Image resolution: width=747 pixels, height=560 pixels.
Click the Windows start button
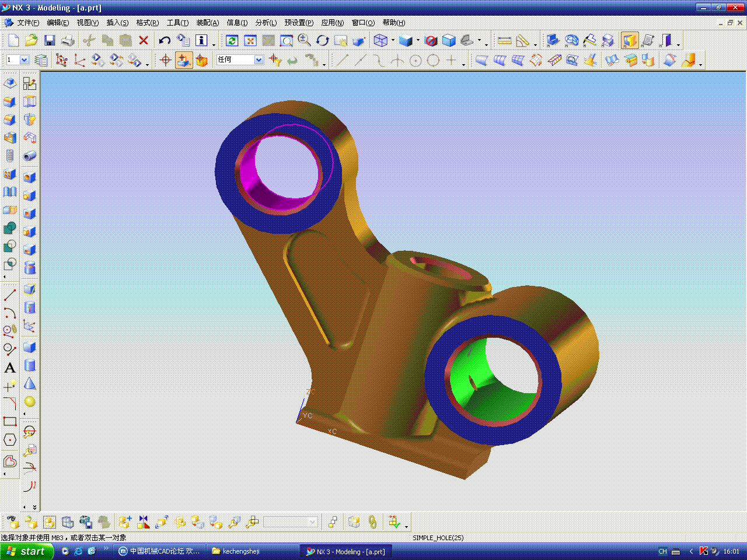[x=26, y=551]
